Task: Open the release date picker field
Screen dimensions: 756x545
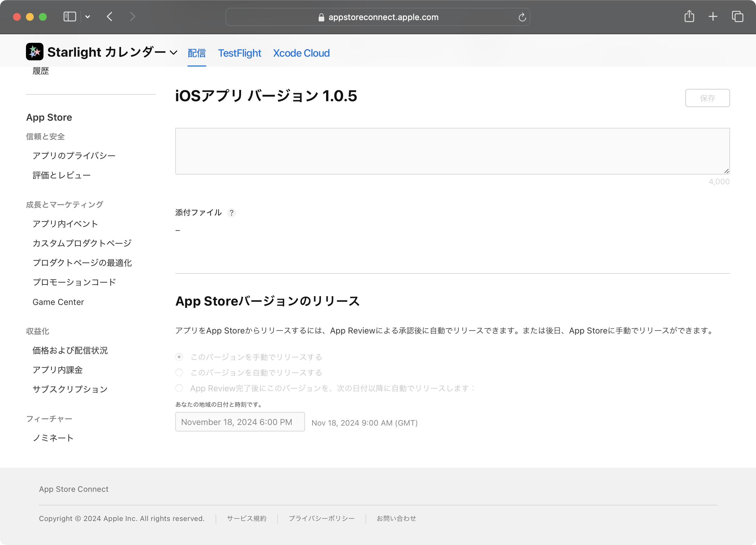Action: 240,422
